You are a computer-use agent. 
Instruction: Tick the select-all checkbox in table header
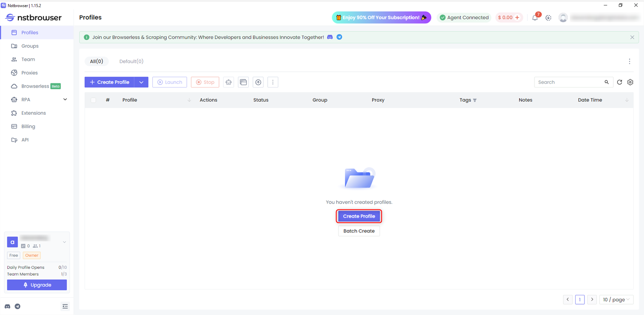point(93,100)
